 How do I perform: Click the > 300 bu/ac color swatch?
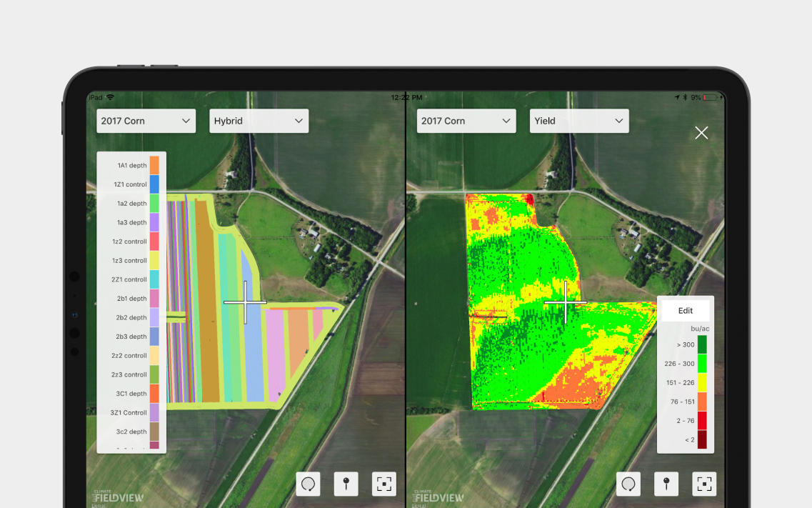(702, 344)
